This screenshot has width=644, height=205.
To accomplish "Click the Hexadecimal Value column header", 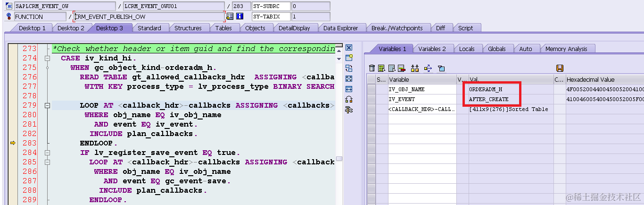I will [604, 79].
